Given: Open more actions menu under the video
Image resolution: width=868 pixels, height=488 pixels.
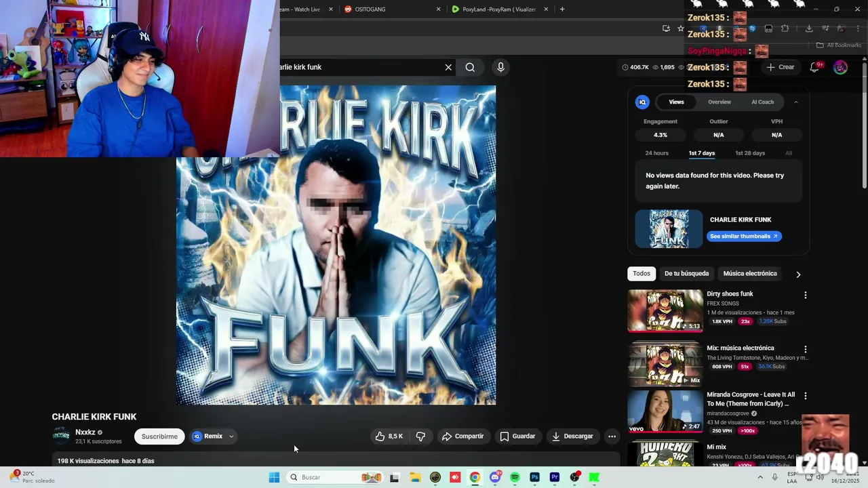Looking at the screenshot, I should click(x=612, y=436).
